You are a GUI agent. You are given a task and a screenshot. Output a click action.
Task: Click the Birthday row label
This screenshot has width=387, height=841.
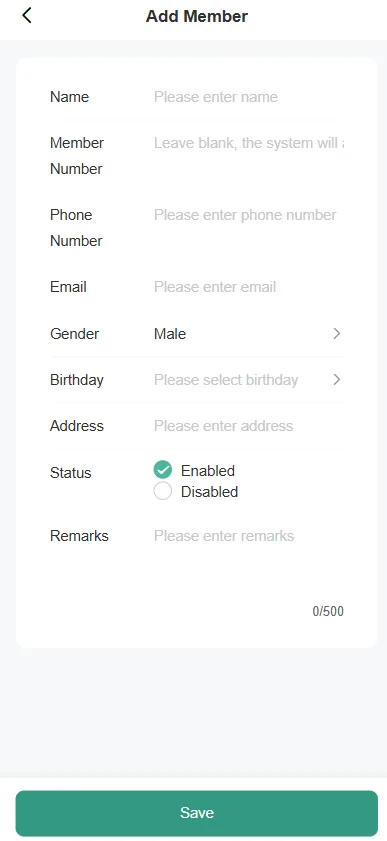click(77, 380)
